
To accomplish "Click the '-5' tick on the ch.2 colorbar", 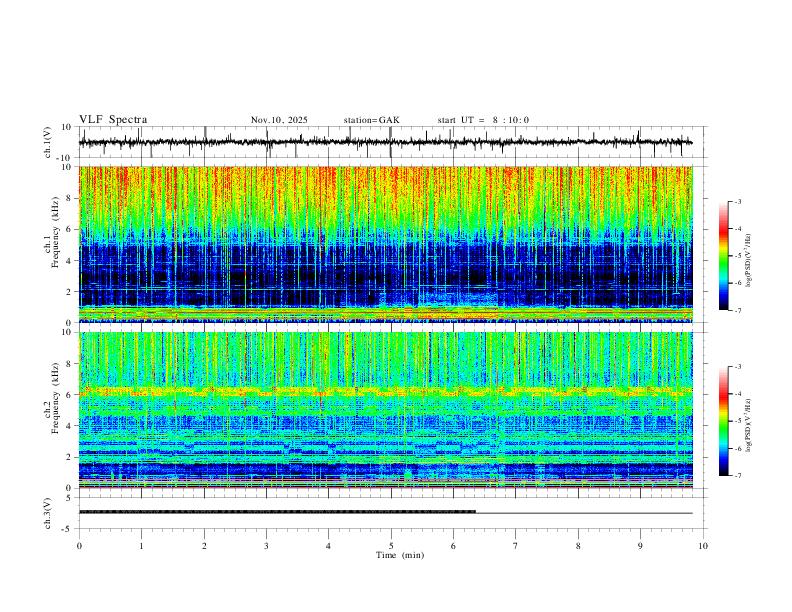I will point(738,421).
